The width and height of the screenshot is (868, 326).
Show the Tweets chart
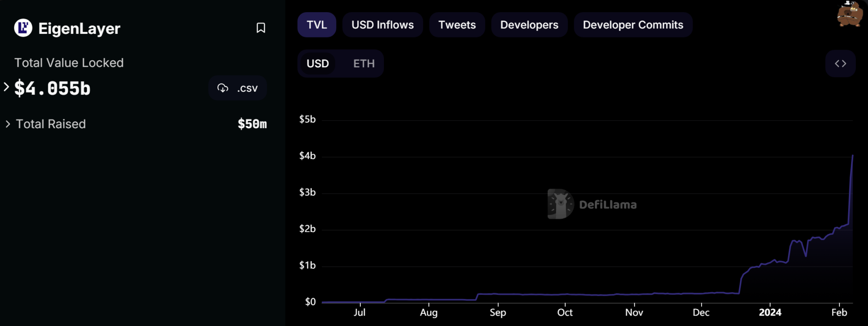point(457,25)
